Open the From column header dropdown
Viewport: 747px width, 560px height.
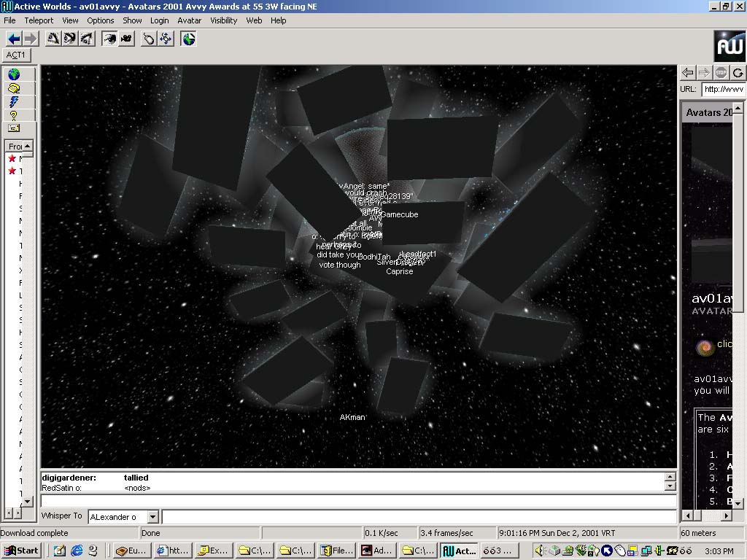pos(28,147)
